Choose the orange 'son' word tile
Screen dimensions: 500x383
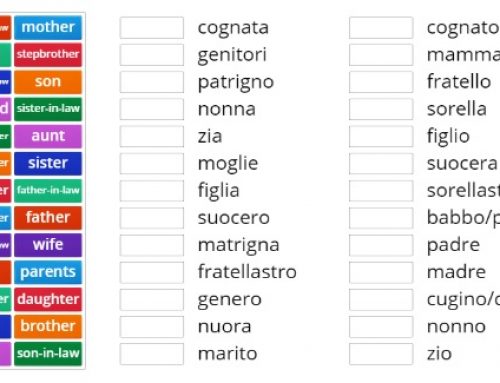48,82
